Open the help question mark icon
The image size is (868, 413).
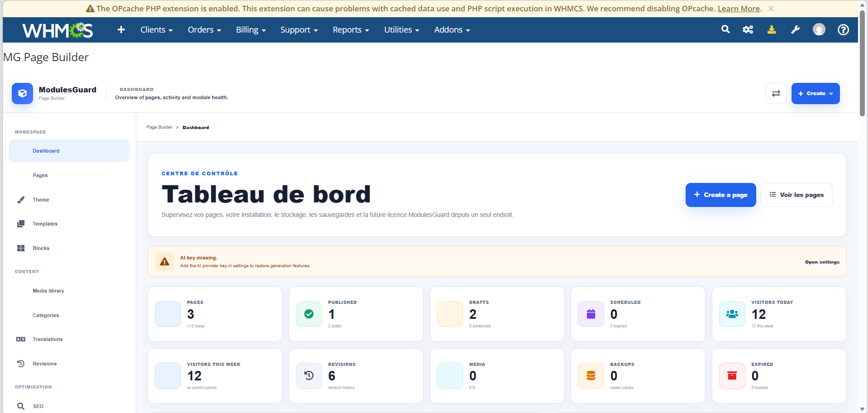[x=843, y=29]
